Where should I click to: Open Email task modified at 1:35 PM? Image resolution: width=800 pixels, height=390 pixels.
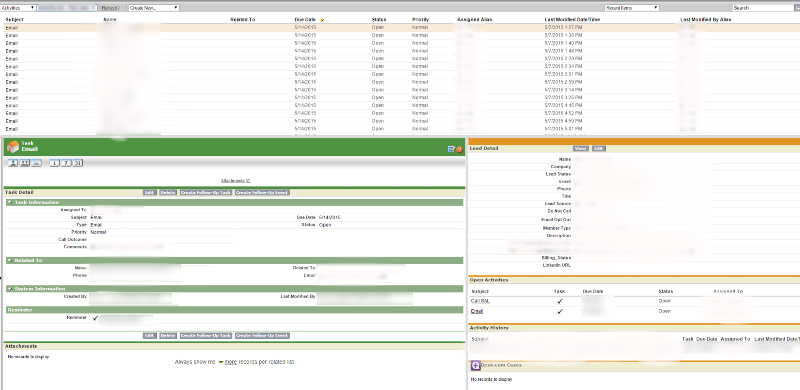[x=12, y=35]
